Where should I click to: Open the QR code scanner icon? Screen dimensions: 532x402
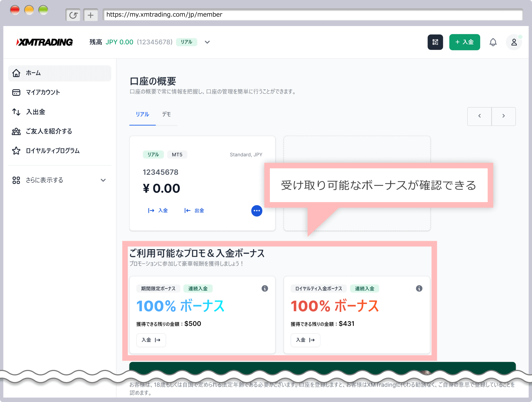tap(435, 42)
